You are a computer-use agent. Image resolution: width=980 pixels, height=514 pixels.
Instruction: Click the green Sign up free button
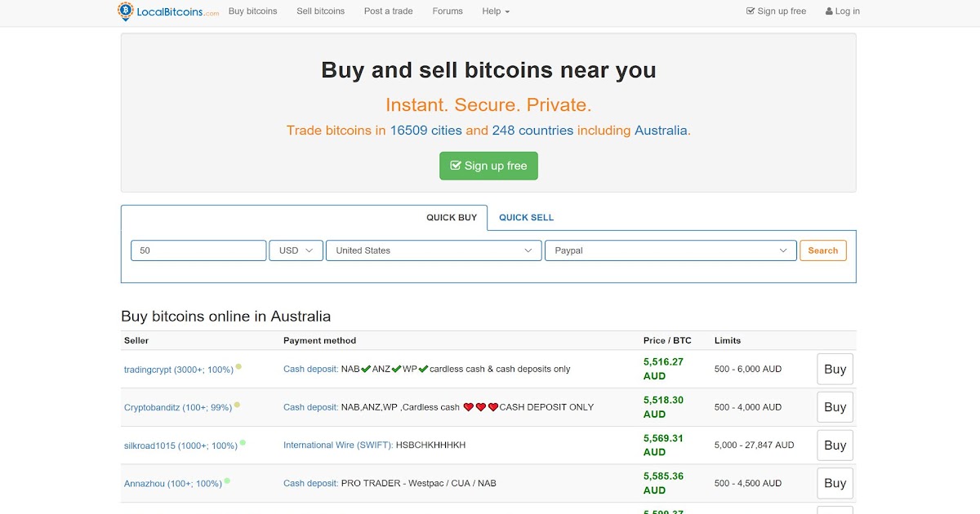click(488, 166)
